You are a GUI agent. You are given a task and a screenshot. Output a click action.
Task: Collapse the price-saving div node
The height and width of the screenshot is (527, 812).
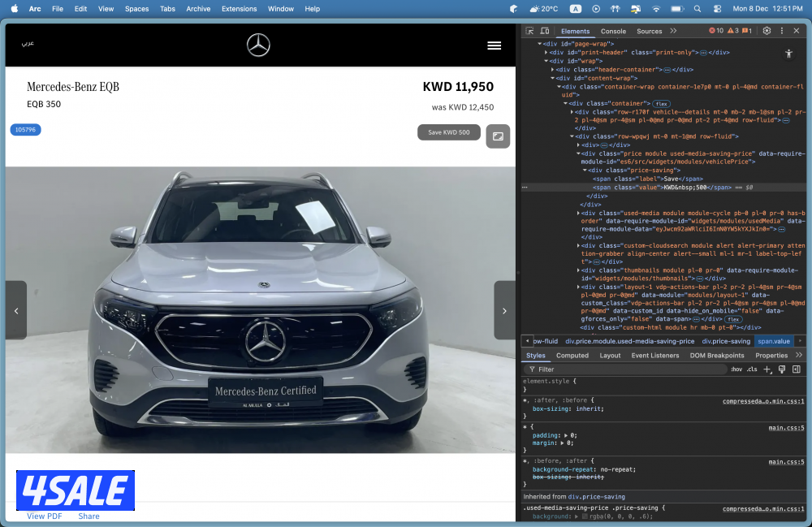click(x=584, y=171)
